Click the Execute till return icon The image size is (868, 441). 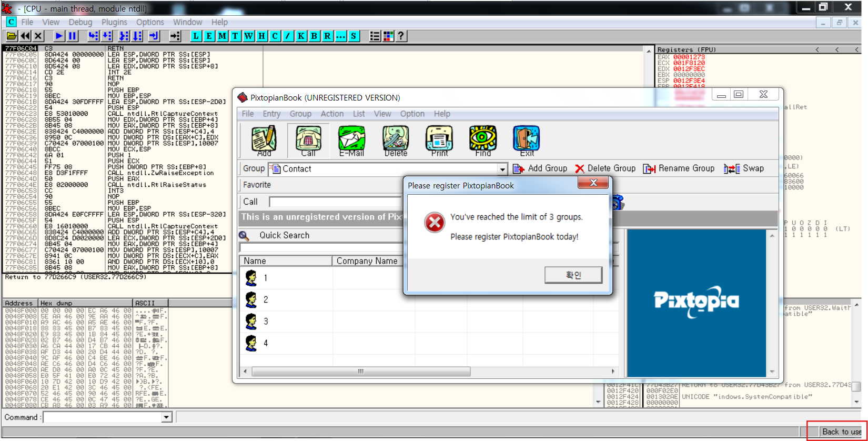(154, 36)
